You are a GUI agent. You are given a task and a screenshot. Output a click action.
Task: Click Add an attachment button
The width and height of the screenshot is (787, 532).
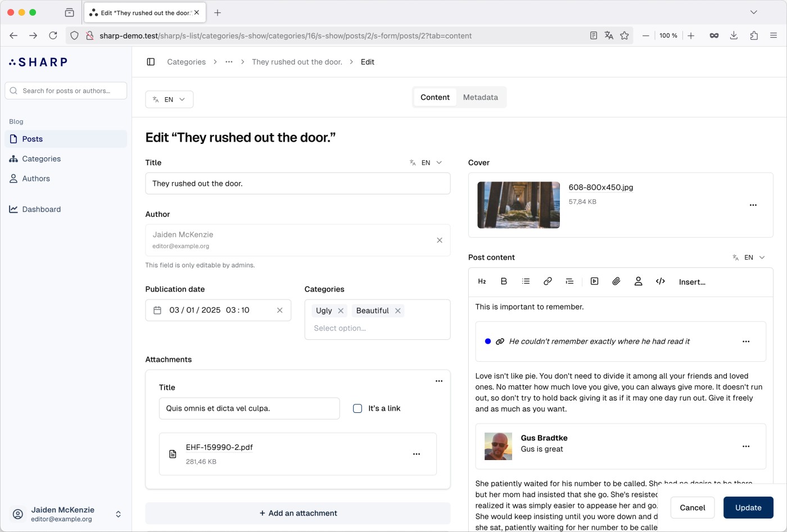[298, 513]
